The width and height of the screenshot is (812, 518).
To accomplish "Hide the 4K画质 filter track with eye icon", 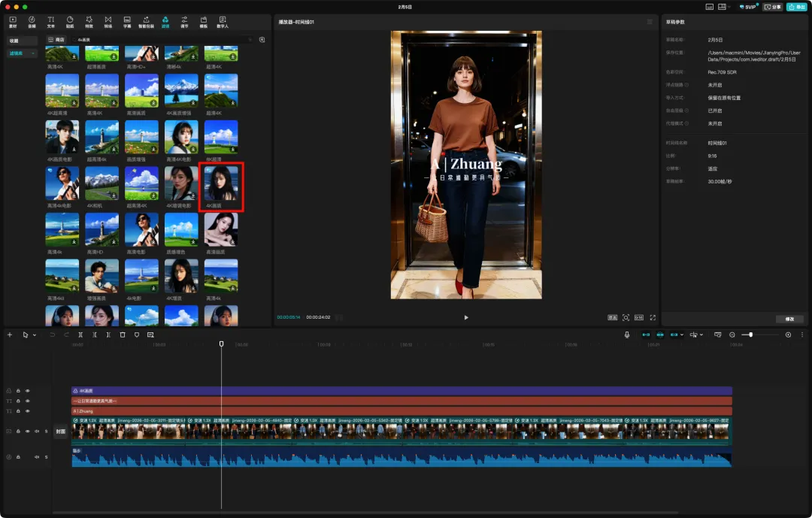I will tap(28, 391).
